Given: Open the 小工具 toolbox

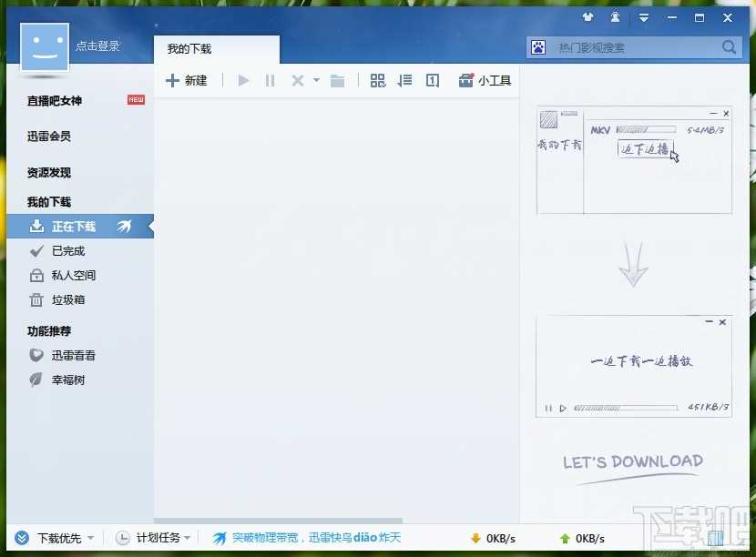Looking at the screenshot, I should point(485,81).
